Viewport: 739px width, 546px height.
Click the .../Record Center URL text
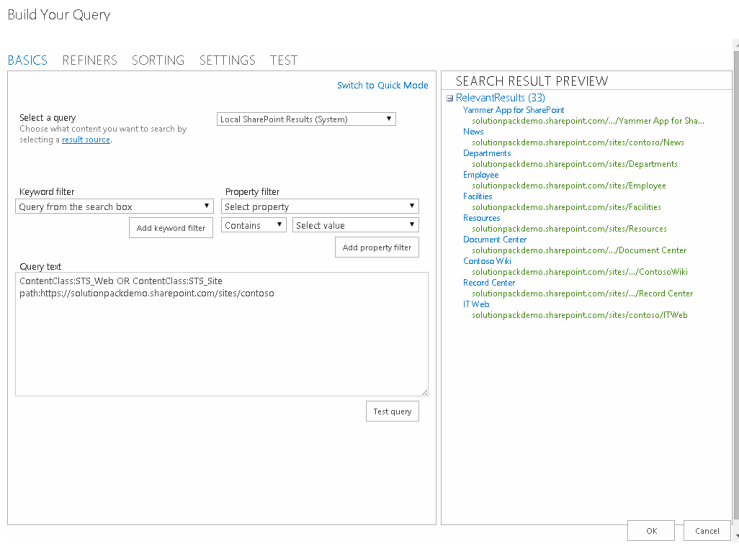pos(583,294)
